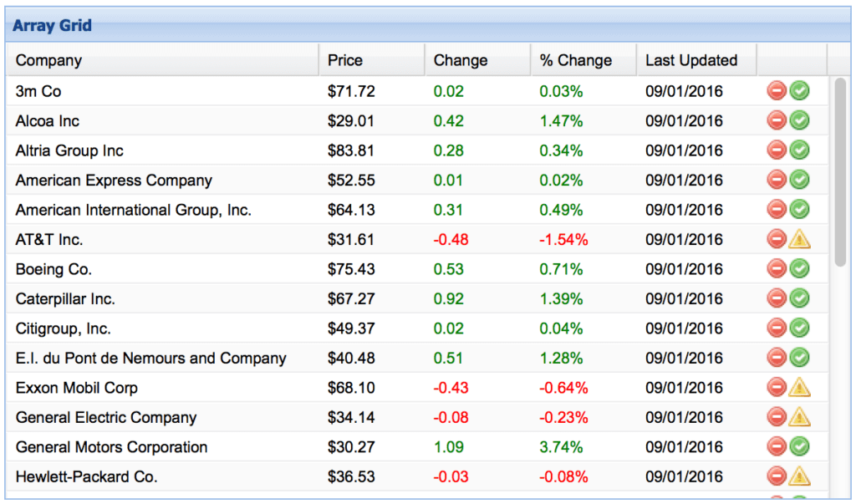Click red remove icon for Caterpillar Inc.
This screenshot has height=504, width=856.
[777, 298]
